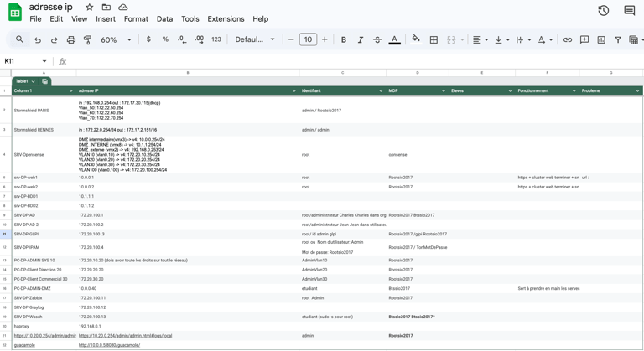The width and height of the screenshot is (644, 351).
Task: Open the Extensions menu
Action: [226, 19]
